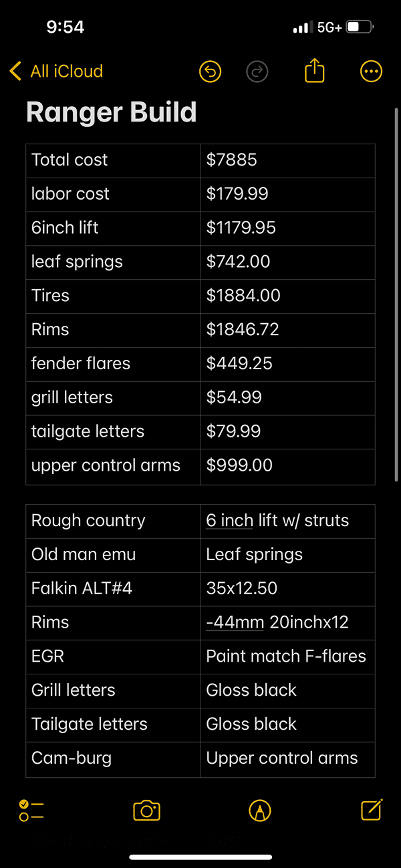401x868 pixels.
Task: Select the Falkin ALT#4 cell
Action: (113, 588)
